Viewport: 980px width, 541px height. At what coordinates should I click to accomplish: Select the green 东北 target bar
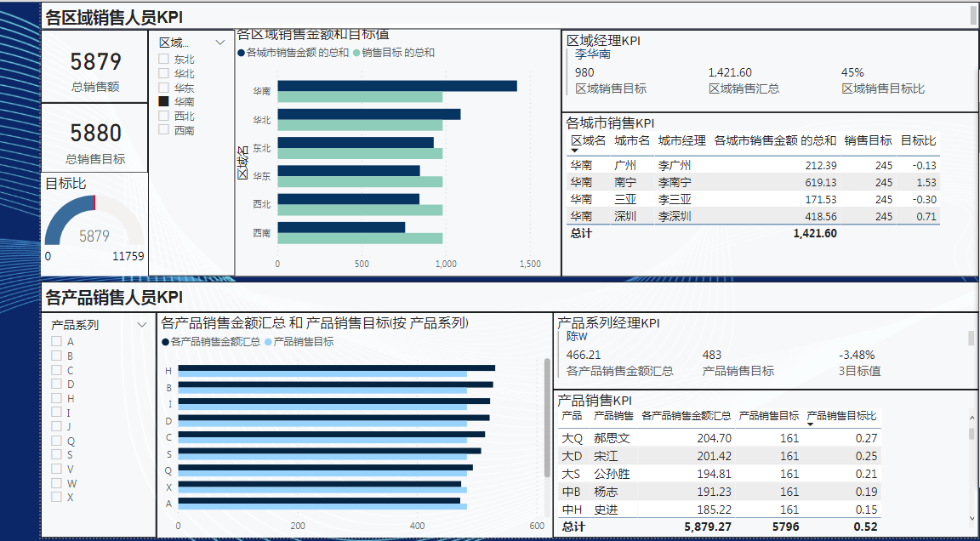360,153
